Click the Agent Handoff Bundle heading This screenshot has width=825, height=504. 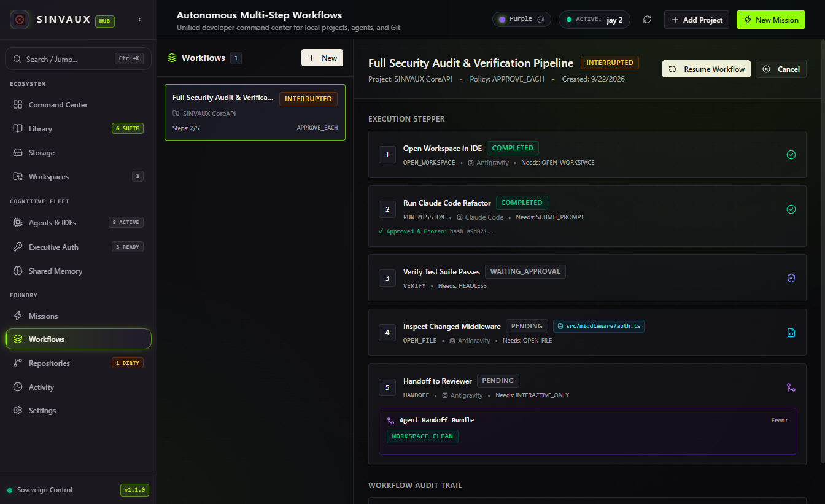[436, 421]
